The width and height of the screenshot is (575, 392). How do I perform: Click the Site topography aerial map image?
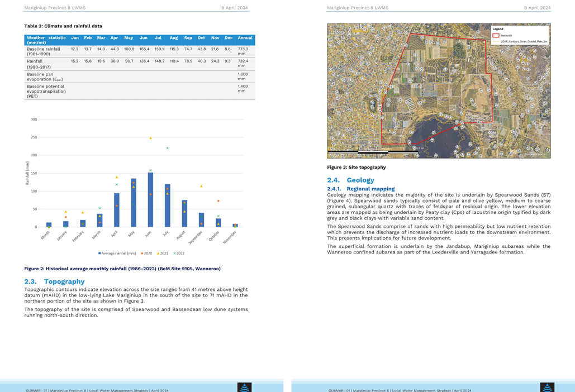(x=439, y=91)
